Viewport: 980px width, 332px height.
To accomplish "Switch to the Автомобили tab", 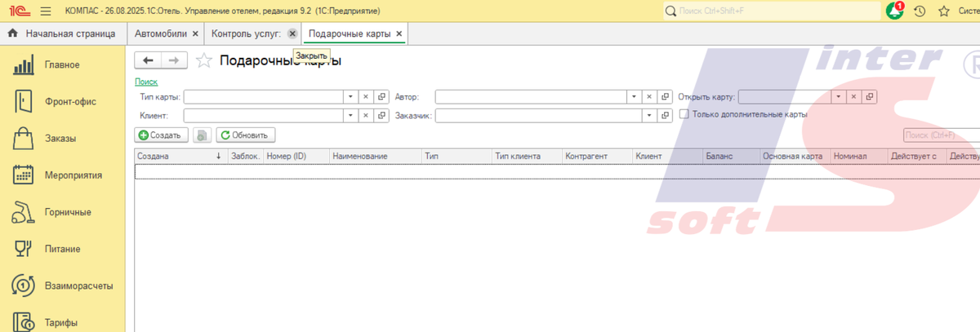I will coord(161,33).
